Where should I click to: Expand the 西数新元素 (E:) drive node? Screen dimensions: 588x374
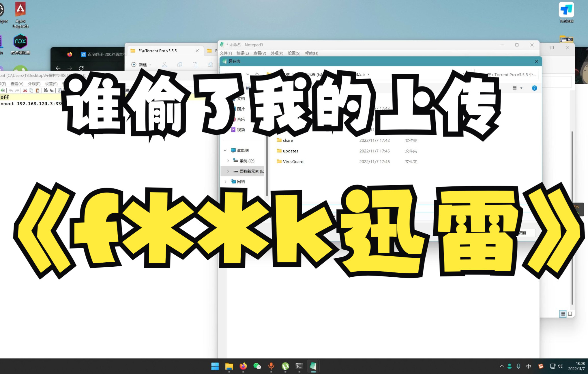(x=228, y=171)
